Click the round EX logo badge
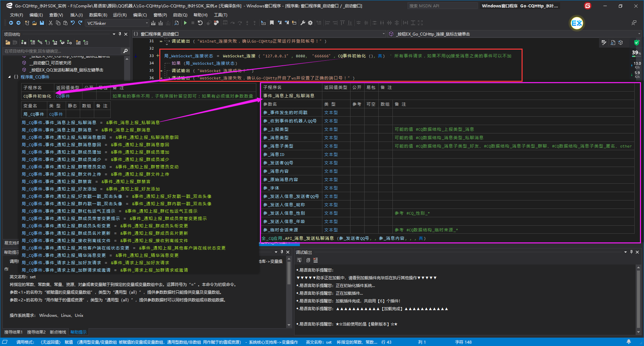This screenshot has width=644, height=346. point(577,23)
